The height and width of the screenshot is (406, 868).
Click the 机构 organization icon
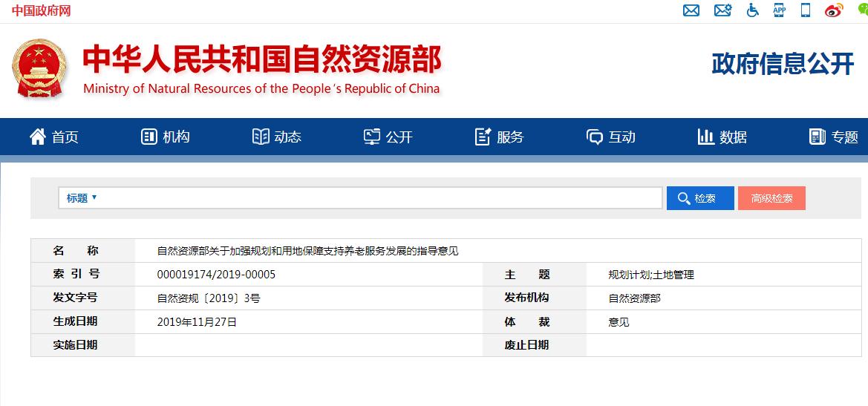coord(149,137)
